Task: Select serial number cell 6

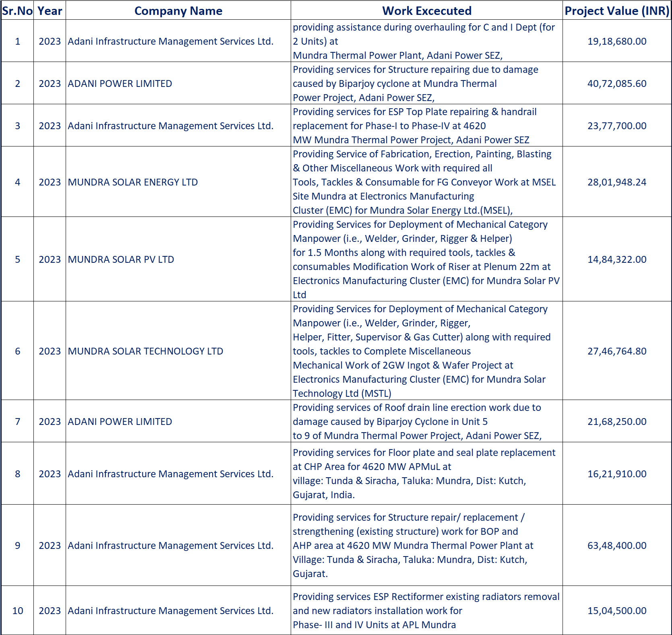Action: point(17,351)
